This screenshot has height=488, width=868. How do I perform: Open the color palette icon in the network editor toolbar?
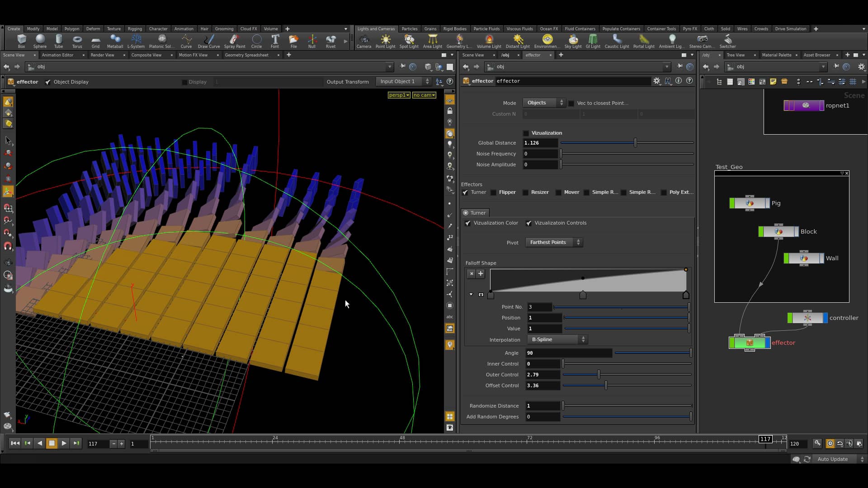click(751, 82)
